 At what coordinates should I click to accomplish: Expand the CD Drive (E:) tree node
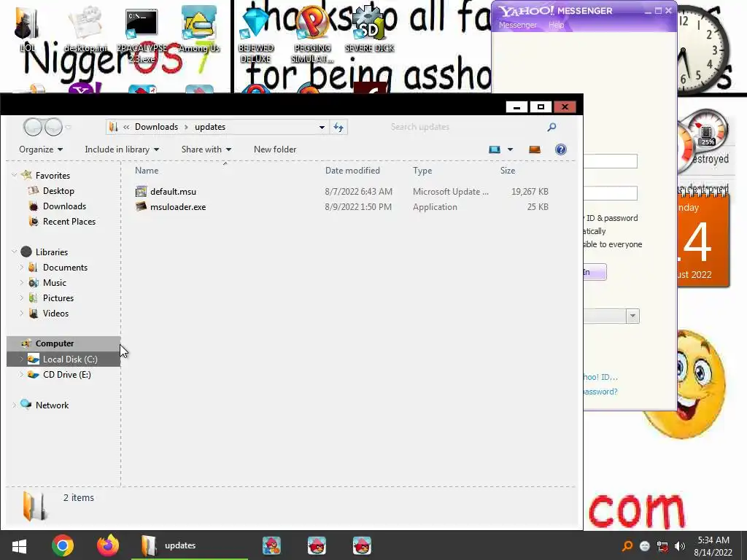point(21,374)
